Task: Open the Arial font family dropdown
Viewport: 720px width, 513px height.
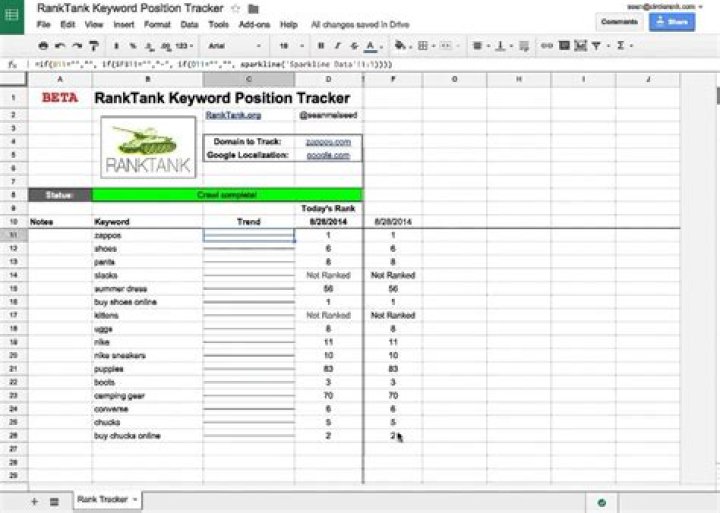Action: click(235, 46)
